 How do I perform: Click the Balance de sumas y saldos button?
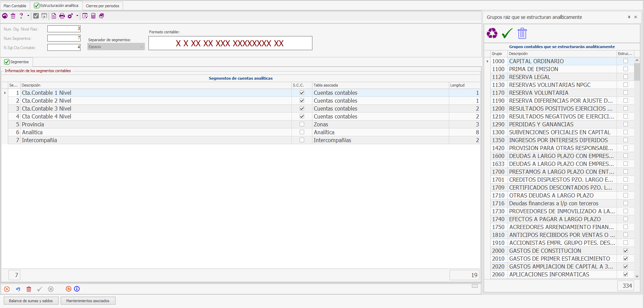(x=31, y=301)
